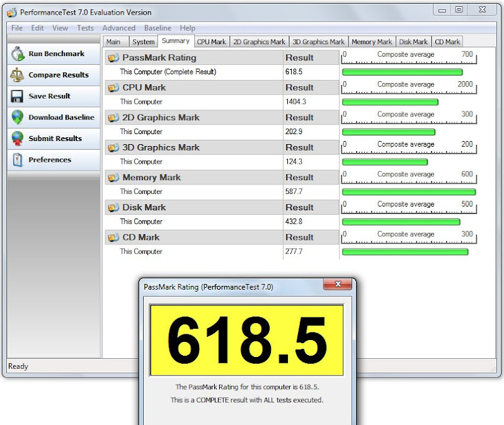
Task: Select the 'This Computer (Complete Result)' row
Action: coord(222,72)
